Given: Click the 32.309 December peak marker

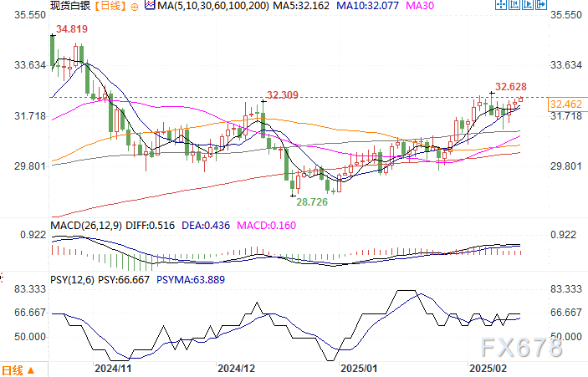Looking at the screenshot, I should tap(284, 94).
